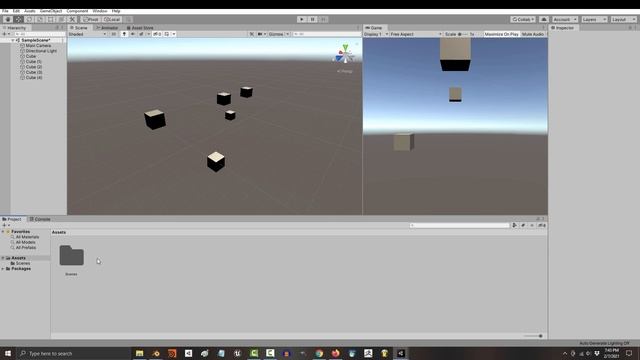Toggle Scene view lighting
This screenshot has width=640, height=360.
124,34
